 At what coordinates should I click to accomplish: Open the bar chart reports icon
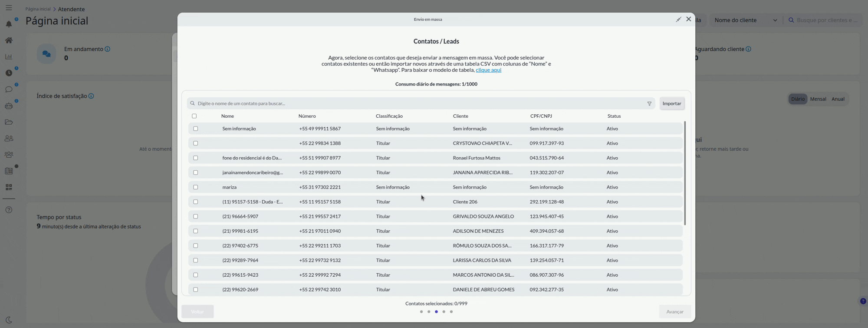(9, 56)
